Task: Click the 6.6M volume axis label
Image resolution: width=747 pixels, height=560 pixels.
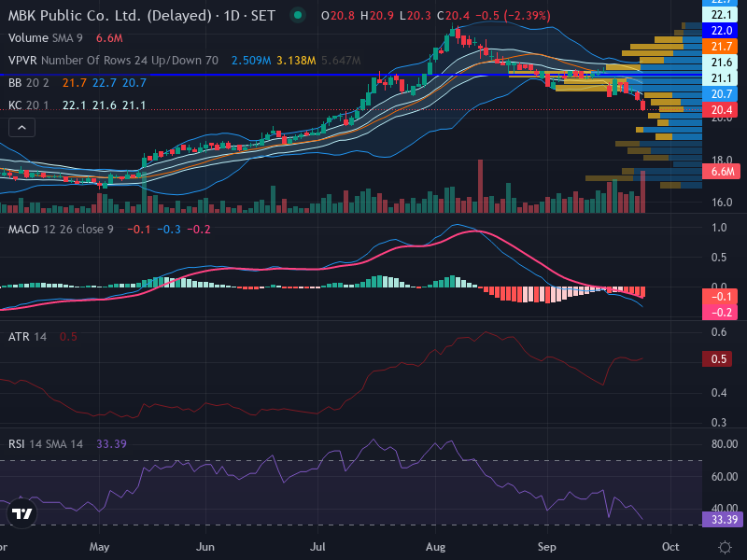Action: click(721, 172)
